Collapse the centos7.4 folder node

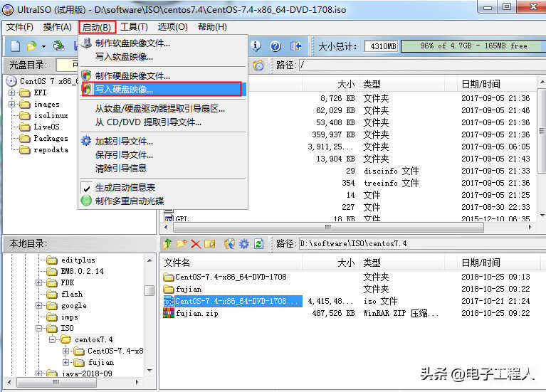click(x=52, y=339)
